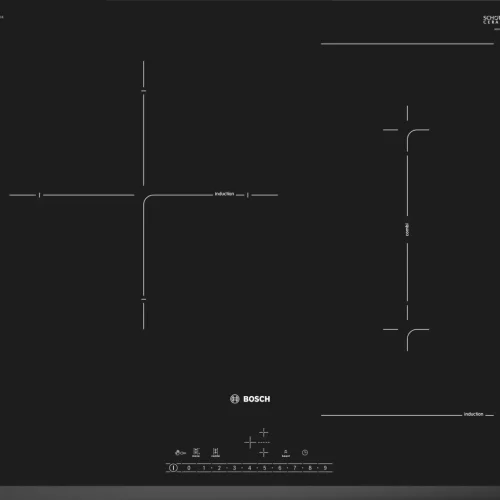This screenshot has width=500, height=500.
Task: Set power level 0 on the slider
Action: click(x=189, y=468)
